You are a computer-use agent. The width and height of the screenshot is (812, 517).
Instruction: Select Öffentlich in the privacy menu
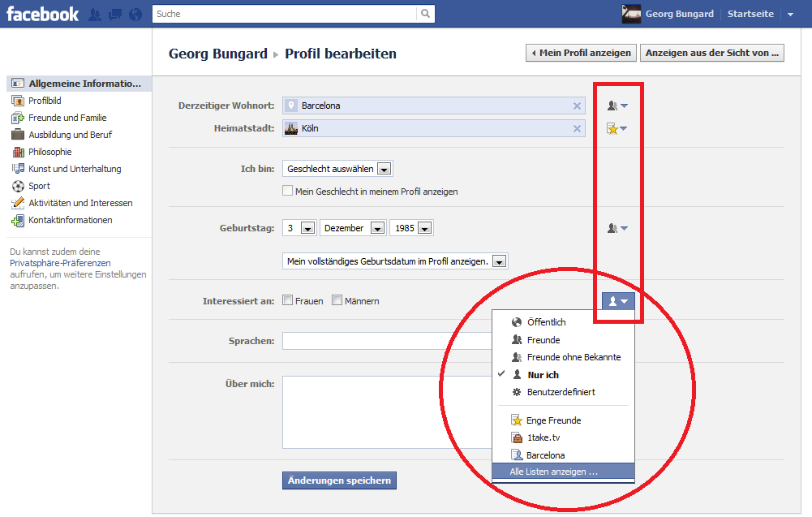tap(546, 322)
